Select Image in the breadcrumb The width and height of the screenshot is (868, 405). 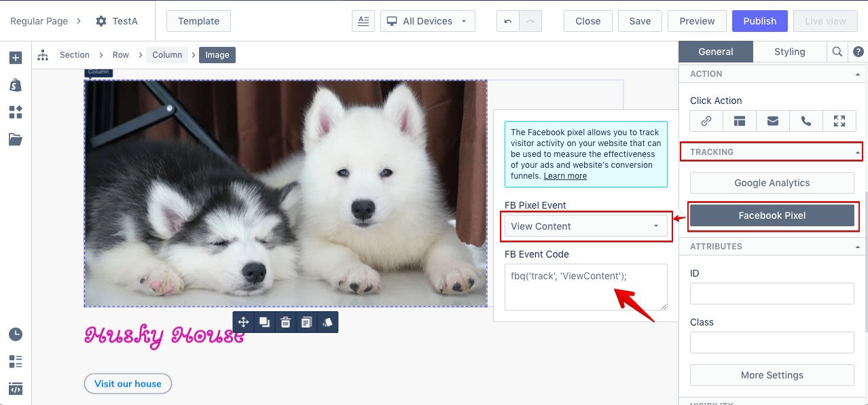coord(217,55)
